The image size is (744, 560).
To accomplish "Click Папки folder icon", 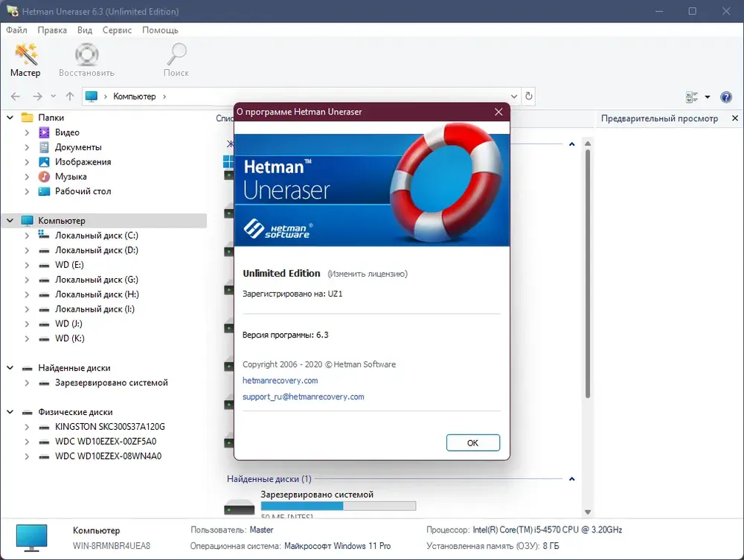I will 28,117.
